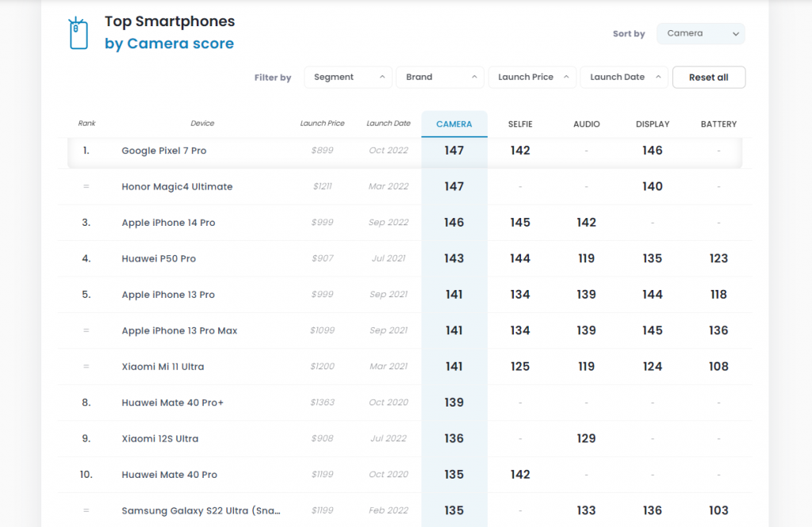Open the Sort by Camera dropdown

(700, 33)
